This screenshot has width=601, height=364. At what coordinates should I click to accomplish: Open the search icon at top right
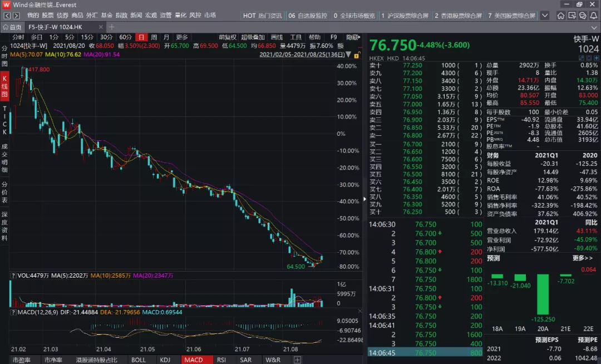[x=573, y=16]
